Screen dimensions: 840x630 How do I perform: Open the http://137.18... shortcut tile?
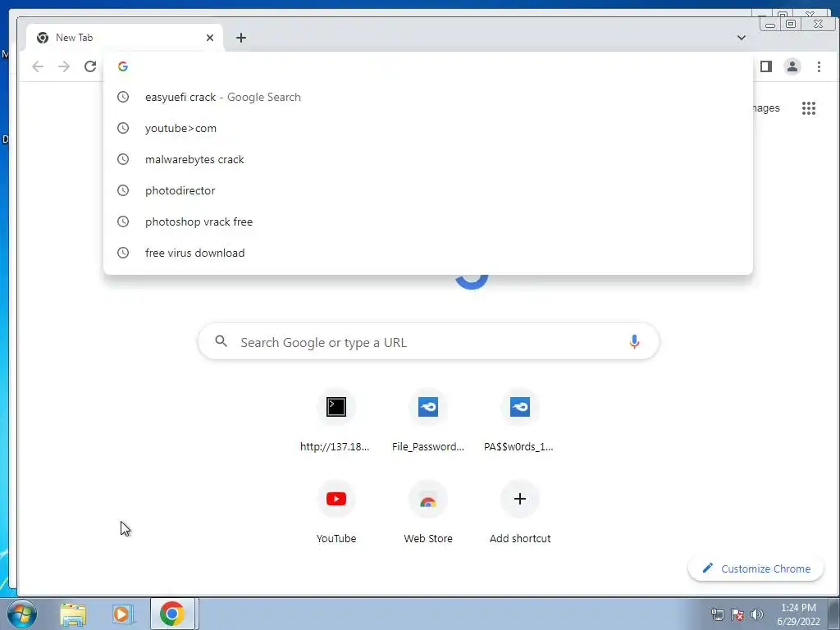click(336, 422)
